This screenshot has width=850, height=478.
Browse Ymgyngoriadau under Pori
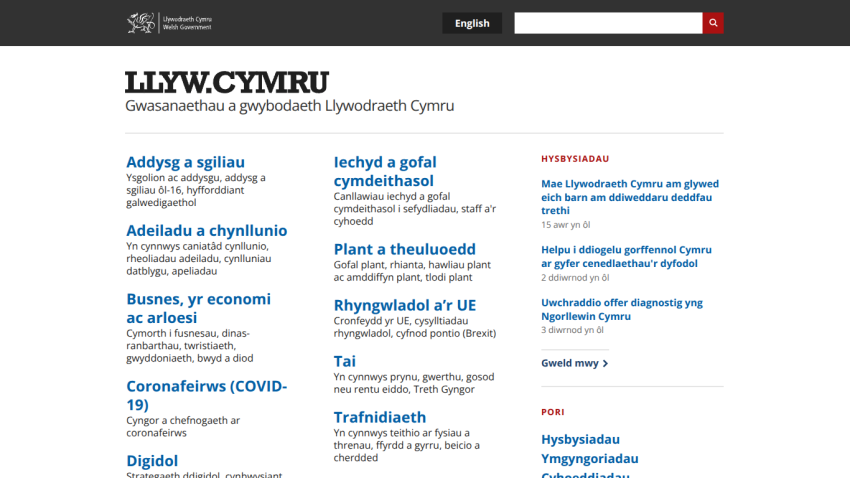(589, 458)
